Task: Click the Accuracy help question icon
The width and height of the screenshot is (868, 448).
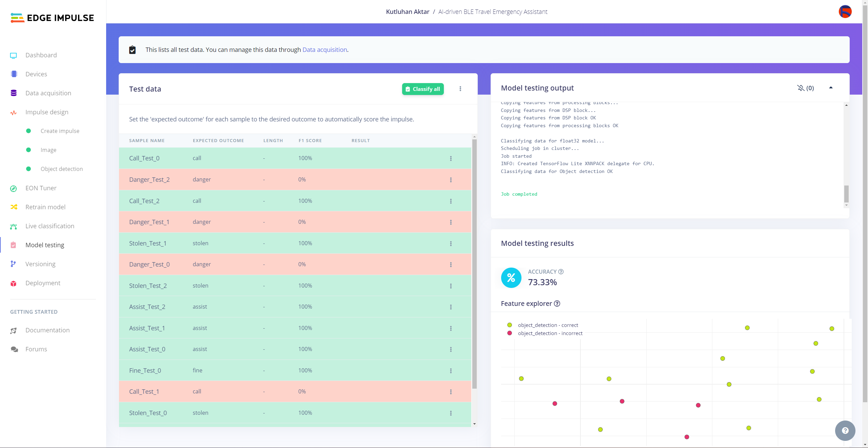Action: [x=561, y=272]
